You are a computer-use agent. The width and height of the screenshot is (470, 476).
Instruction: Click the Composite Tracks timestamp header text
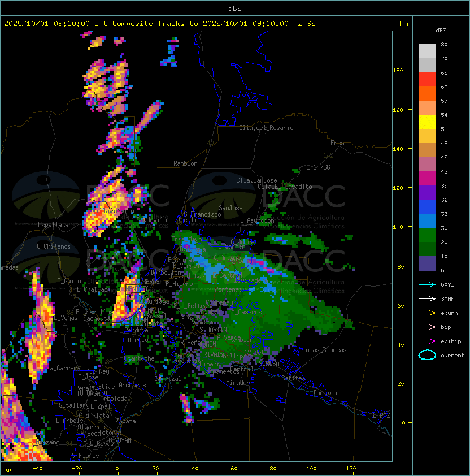tap(160, 24)
